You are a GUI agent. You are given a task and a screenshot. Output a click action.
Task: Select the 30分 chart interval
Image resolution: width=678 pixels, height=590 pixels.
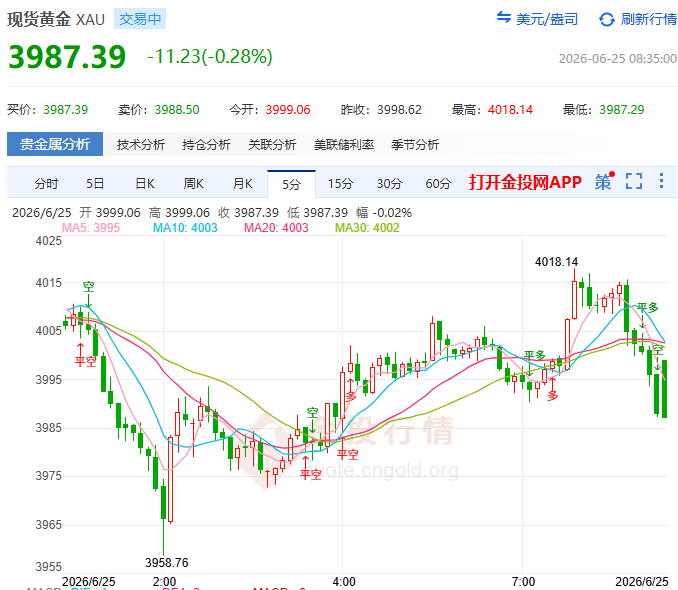click(389, 184)
